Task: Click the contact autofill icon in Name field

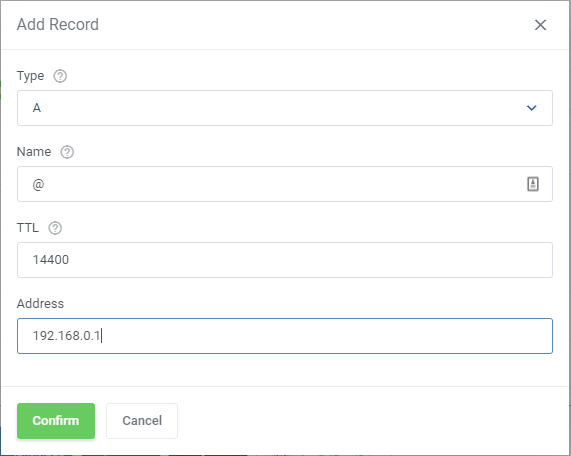Action: 533,184
